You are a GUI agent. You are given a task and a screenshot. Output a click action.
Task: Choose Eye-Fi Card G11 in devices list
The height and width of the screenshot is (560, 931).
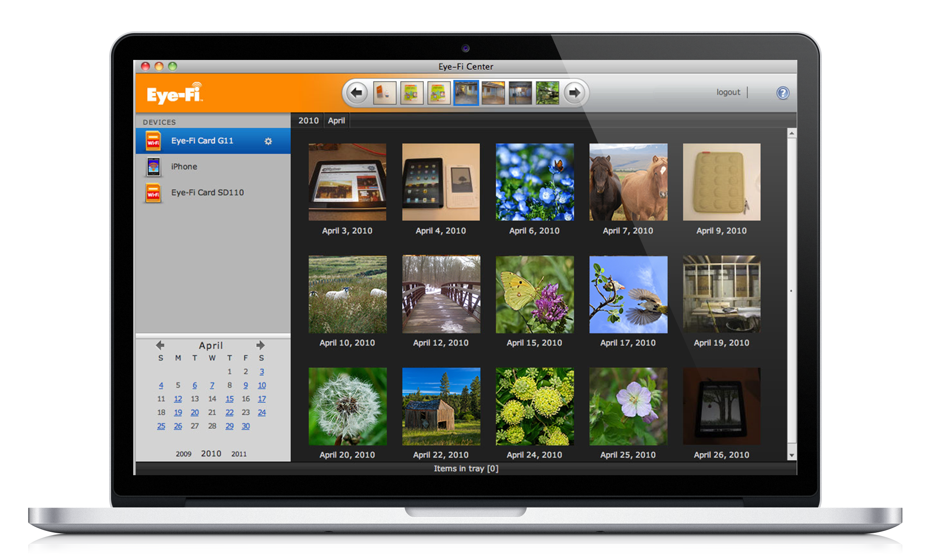tap(213, 141)
